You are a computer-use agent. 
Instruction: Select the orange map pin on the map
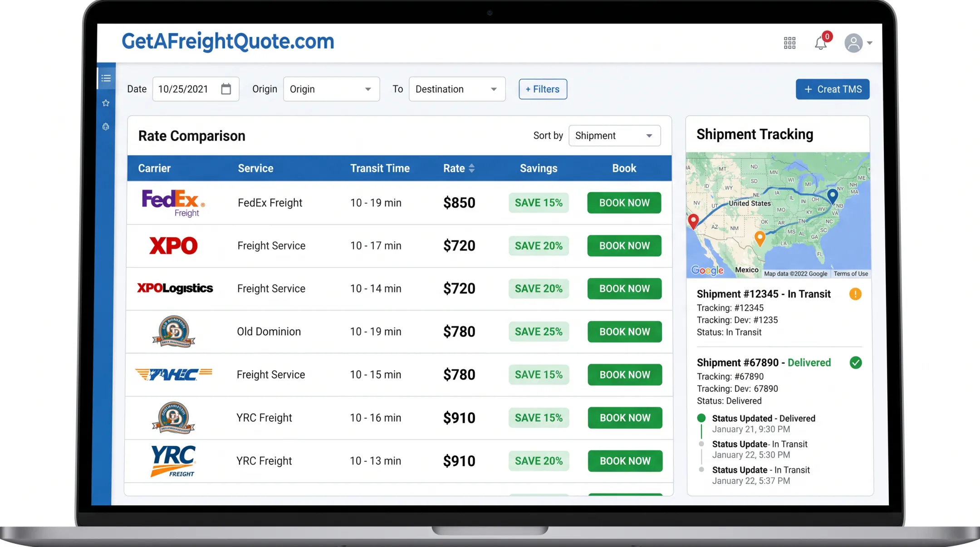click(760, 239)
